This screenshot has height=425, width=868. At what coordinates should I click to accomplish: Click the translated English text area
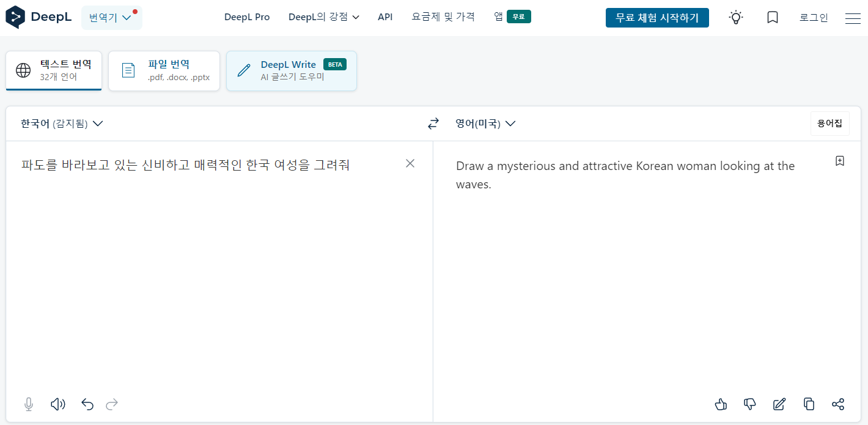[625, 175]
